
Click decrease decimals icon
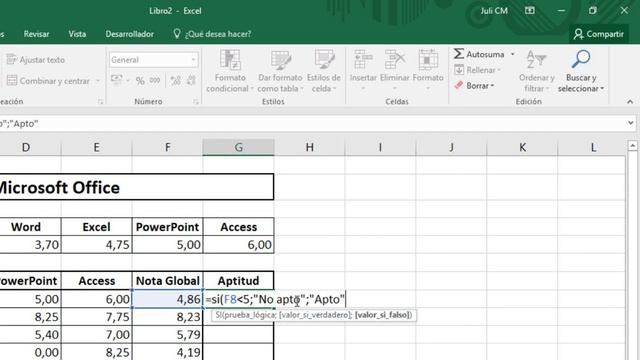(x=191, y=80)
